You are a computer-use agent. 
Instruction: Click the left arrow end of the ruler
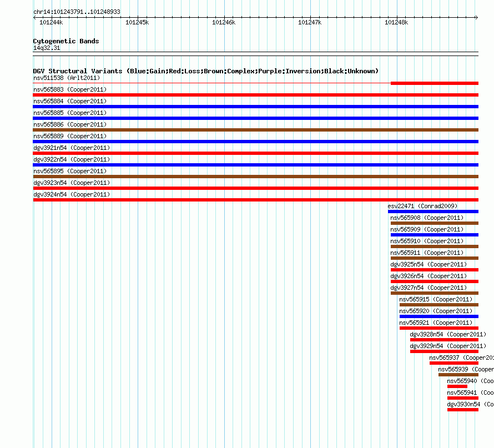34,17
